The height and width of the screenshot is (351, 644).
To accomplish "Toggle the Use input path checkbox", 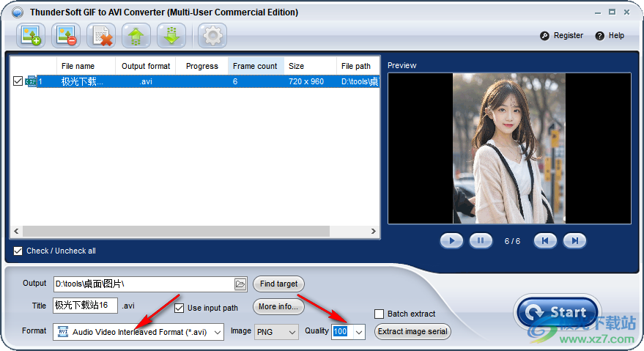I will (x=179, y=308).
